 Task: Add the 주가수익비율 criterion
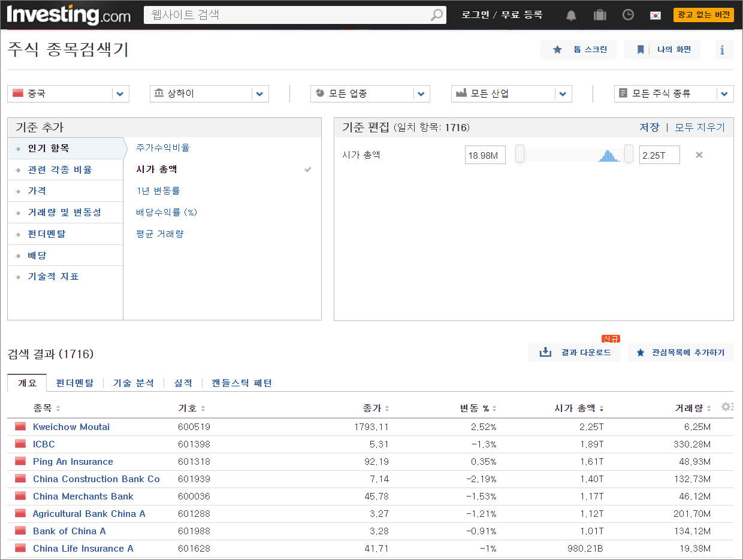coord(163,147)
